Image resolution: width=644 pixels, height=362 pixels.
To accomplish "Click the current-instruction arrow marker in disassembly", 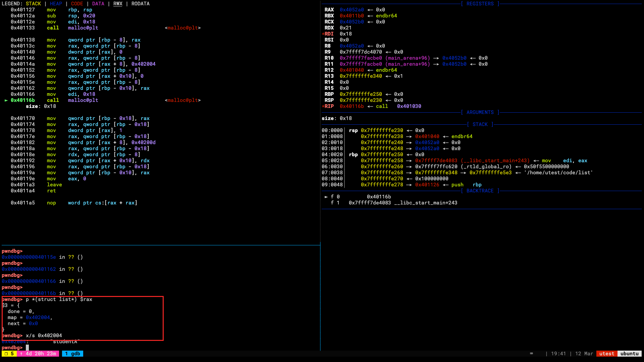I will [6, 100].
